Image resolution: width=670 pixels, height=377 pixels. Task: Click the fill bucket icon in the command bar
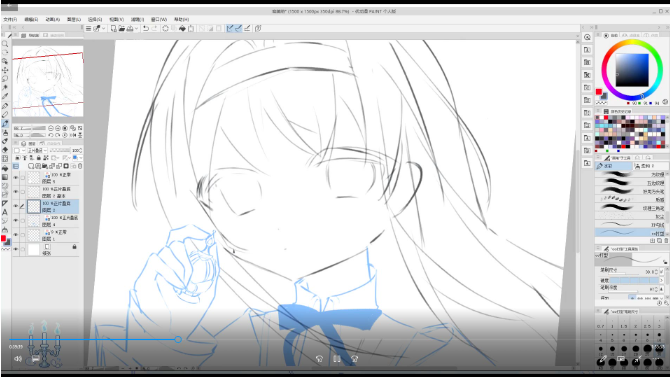point(182,29)
